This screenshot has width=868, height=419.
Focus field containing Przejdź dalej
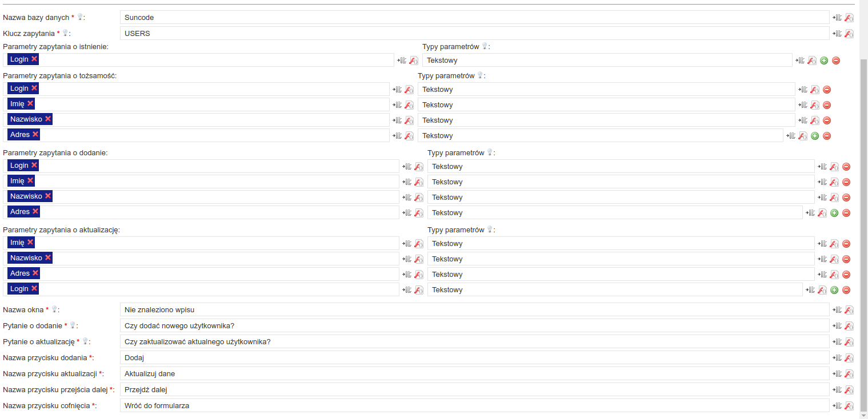click(474, 389)
